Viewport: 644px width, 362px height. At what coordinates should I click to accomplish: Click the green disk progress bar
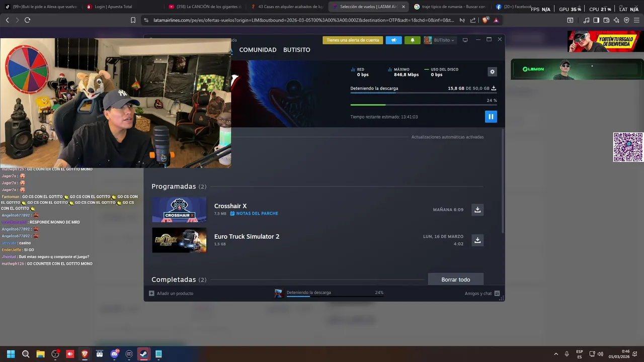tap(424, 105)
